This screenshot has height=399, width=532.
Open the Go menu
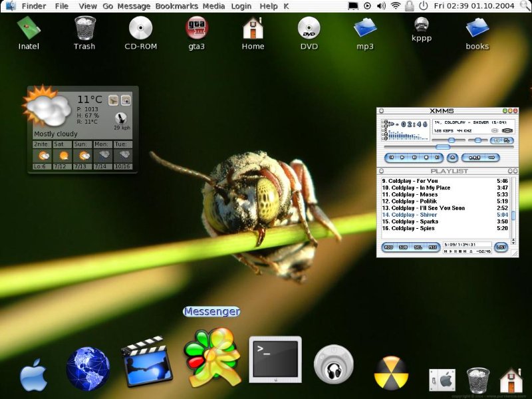click(108, 6)
